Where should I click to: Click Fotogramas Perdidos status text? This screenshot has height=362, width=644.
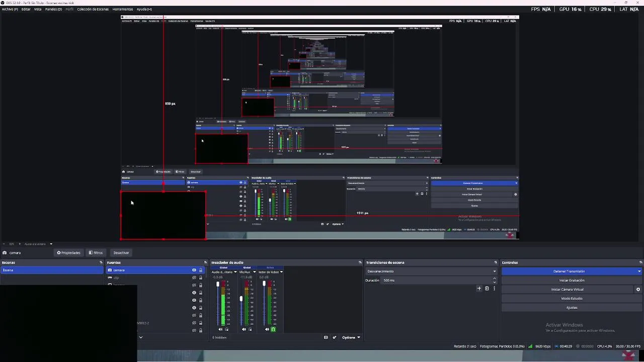point(502,346)
